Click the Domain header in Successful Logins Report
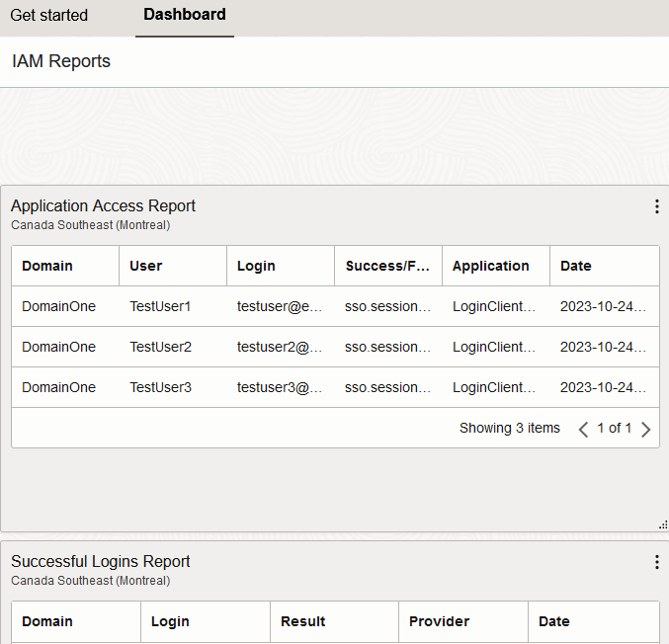669x644 pixels. point(76,621)
